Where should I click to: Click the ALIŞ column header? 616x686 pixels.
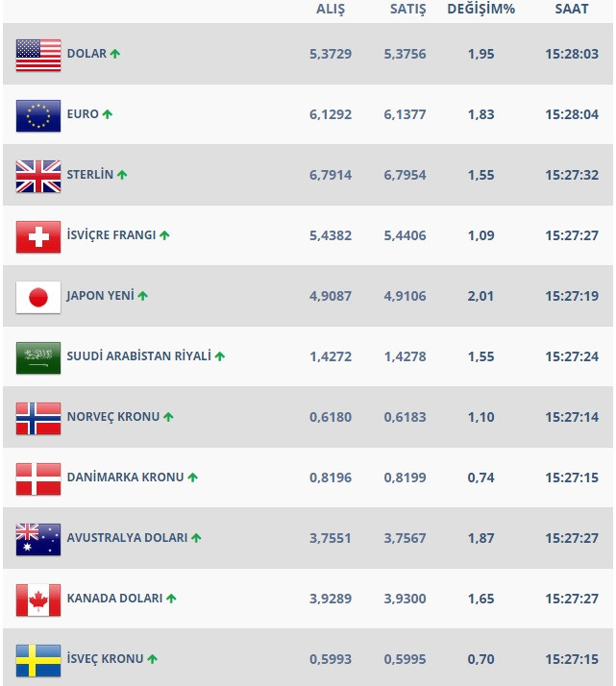331,10
